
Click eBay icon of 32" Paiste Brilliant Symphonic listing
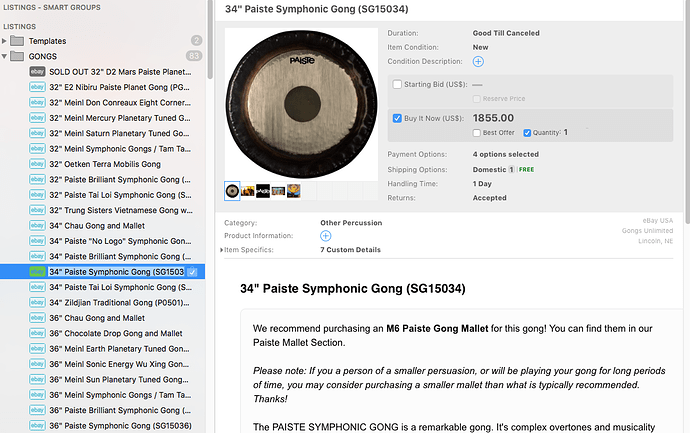[x=37, y=179]
